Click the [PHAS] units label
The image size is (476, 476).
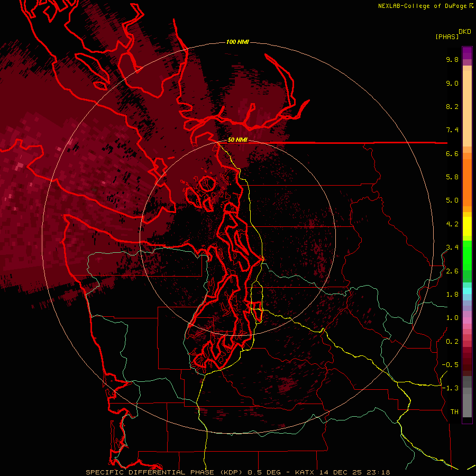click(447, 37)
